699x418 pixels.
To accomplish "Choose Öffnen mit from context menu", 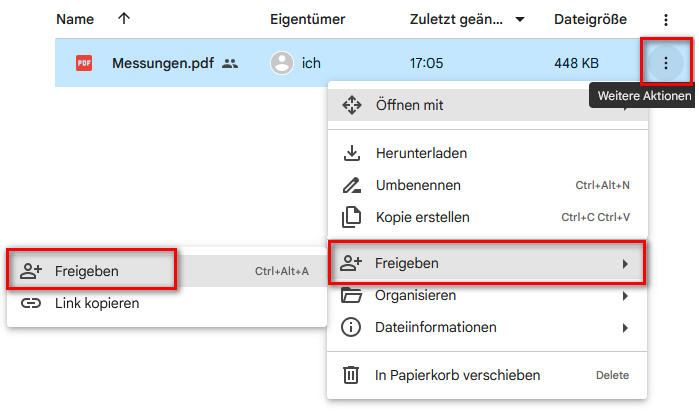I will (409, 105).
